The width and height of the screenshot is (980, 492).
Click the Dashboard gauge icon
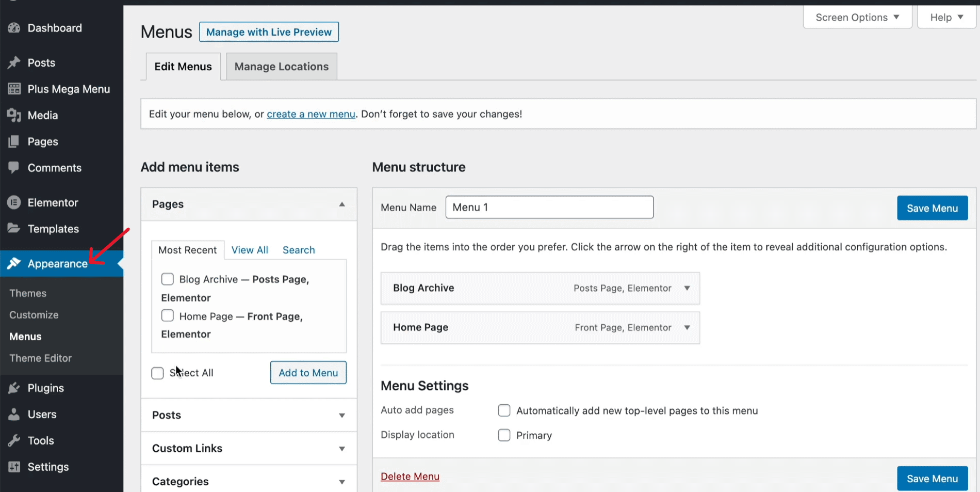(14, 28)
